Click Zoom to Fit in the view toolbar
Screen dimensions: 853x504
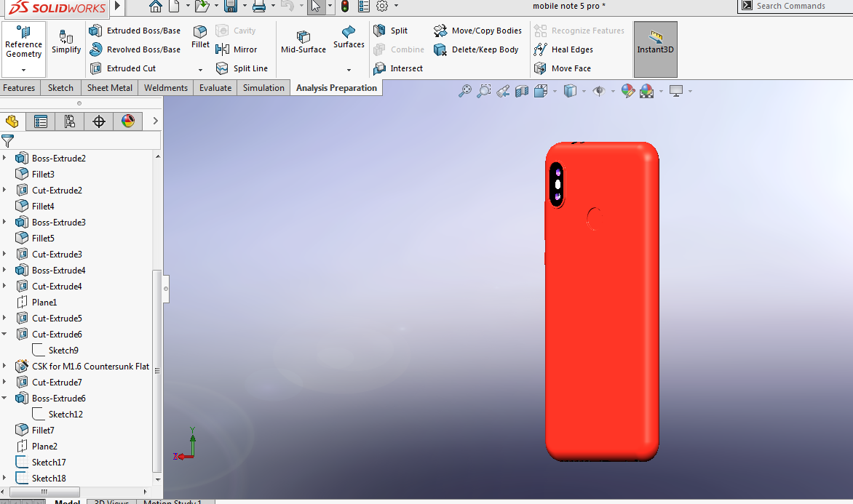point(465,92)
